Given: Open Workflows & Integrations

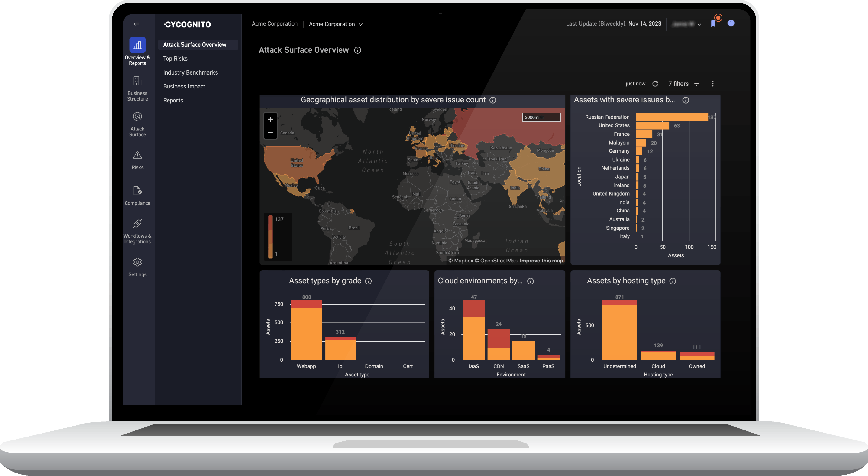Looking at the screenshot, I should 137,231.
